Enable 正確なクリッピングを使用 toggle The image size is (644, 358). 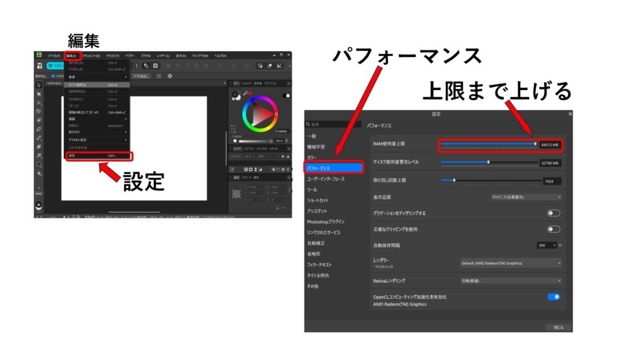pos(553,229)
